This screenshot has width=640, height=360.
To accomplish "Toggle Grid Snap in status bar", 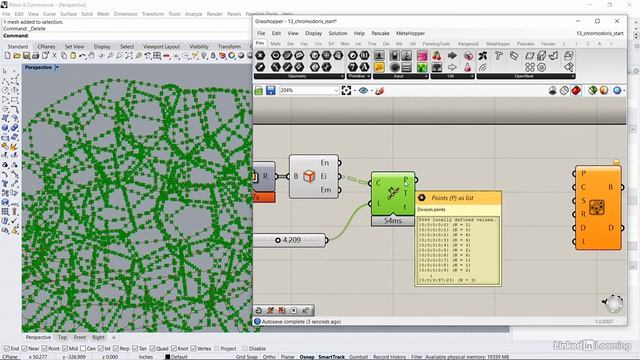I will (x=247, y=357).
